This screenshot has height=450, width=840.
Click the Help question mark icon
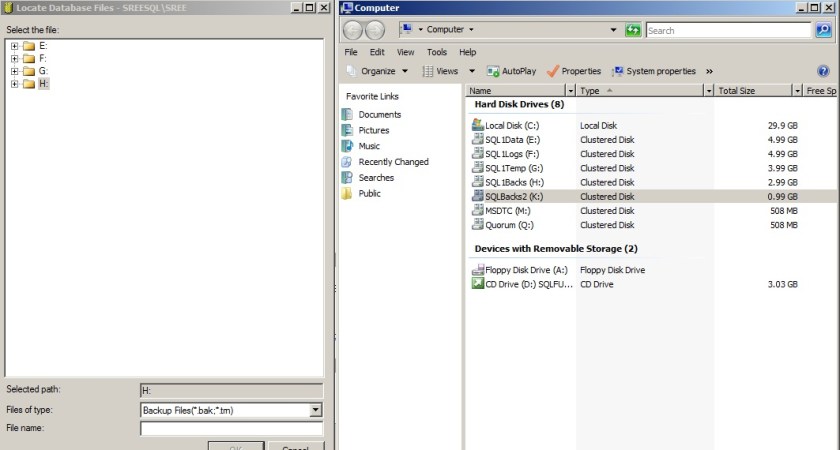pyautogui.click(x=823, y=71)
